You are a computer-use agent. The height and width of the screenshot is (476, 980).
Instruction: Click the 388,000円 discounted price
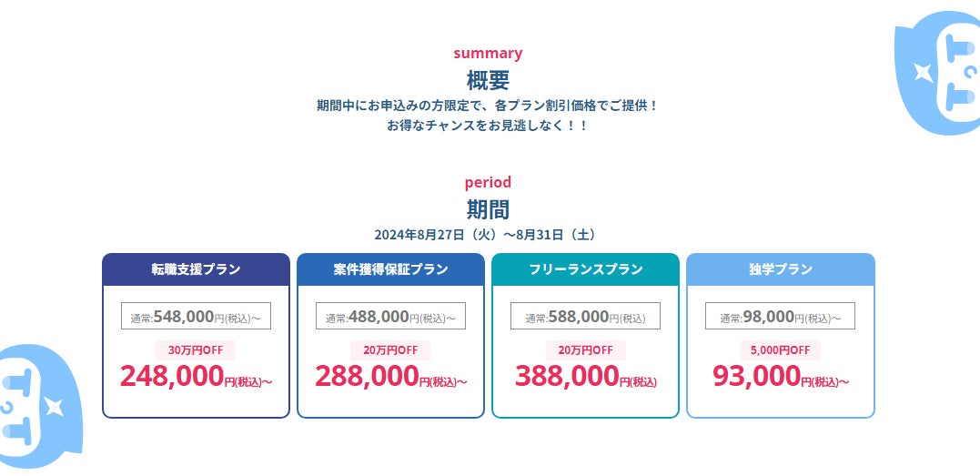585,376
